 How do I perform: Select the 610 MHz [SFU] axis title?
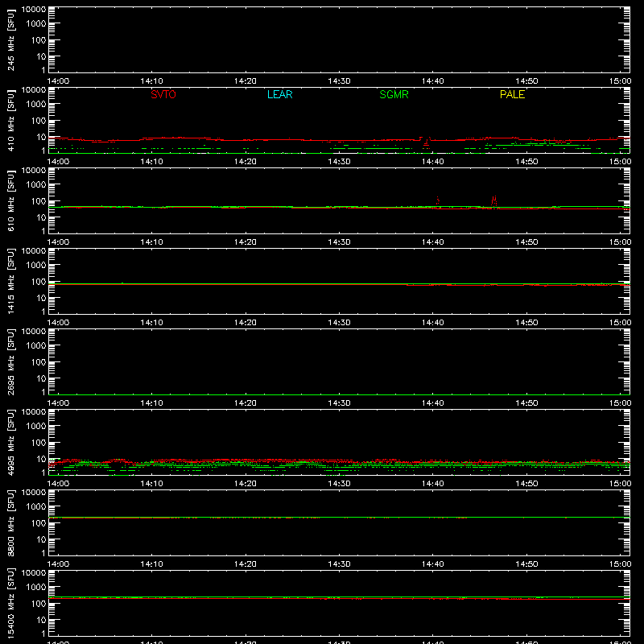click(x=11, y=201)
